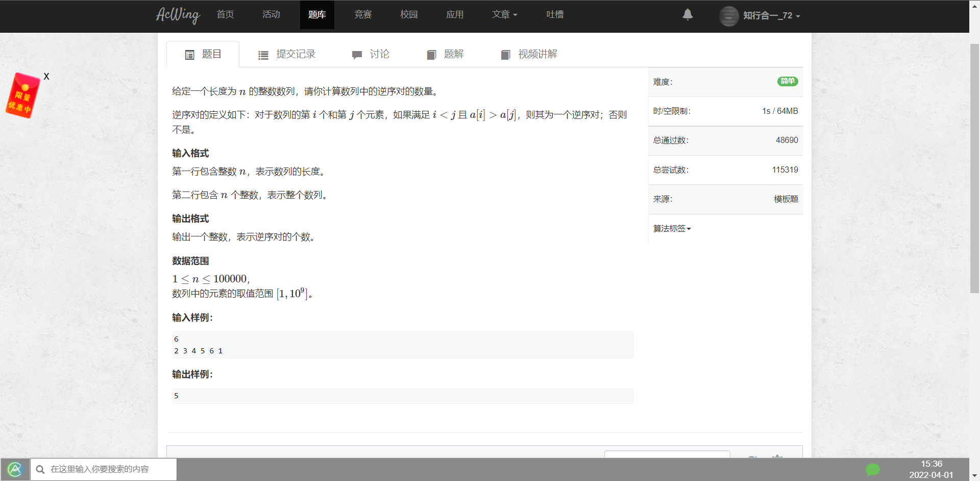Select the 题目 document icon tab

point(189,54)
